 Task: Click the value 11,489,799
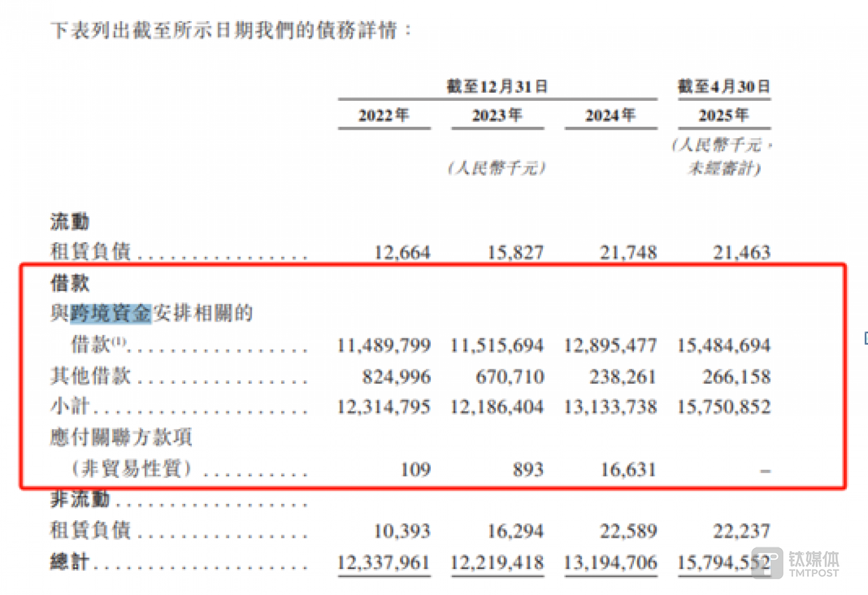pos(384,345)
